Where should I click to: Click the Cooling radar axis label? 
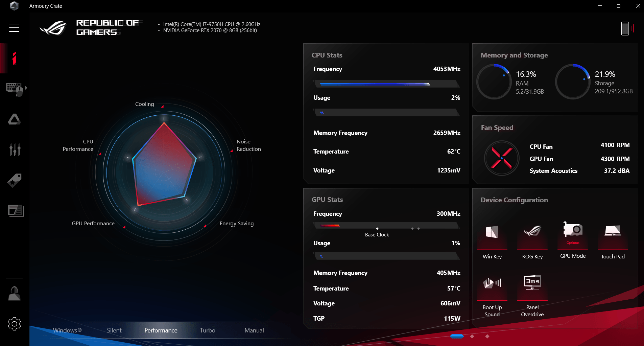(144, 104)
